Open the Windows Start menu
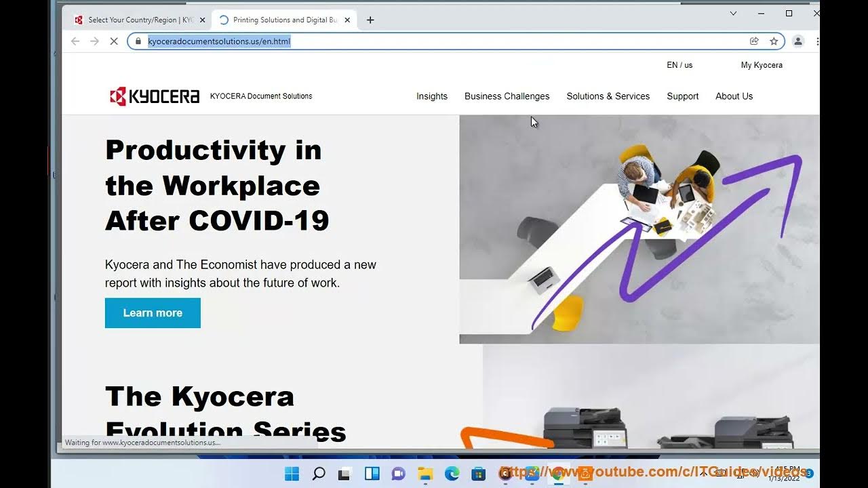 click(x=292, y=474)
